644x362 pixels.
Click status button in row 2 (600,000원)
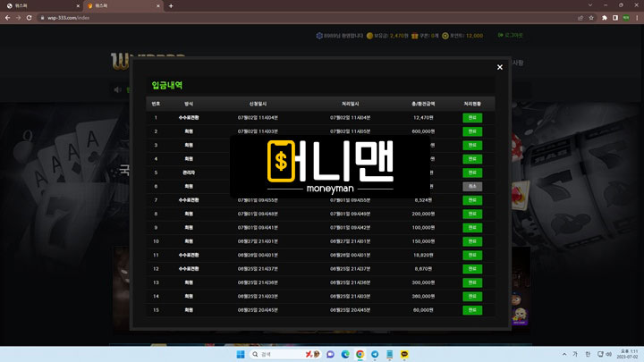tap(472, 131)
